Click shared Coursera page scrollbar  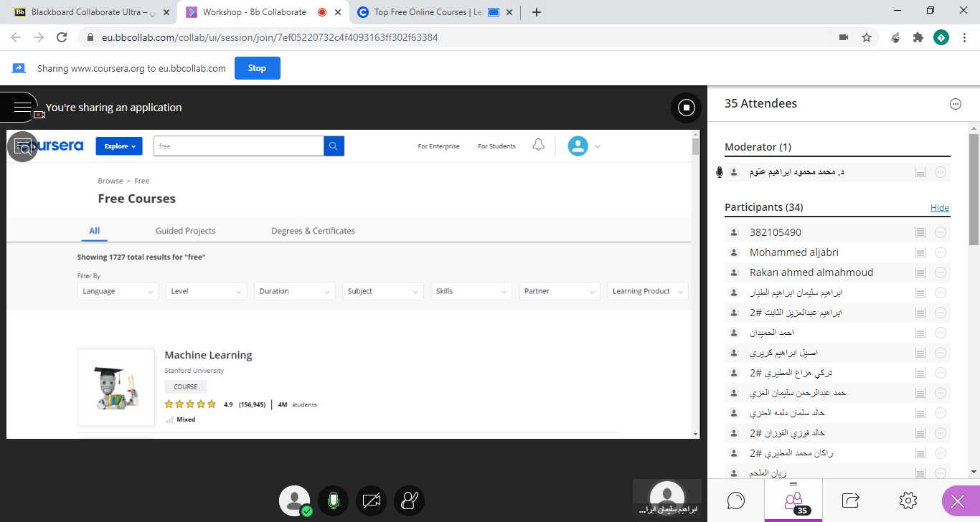(695, 146)
